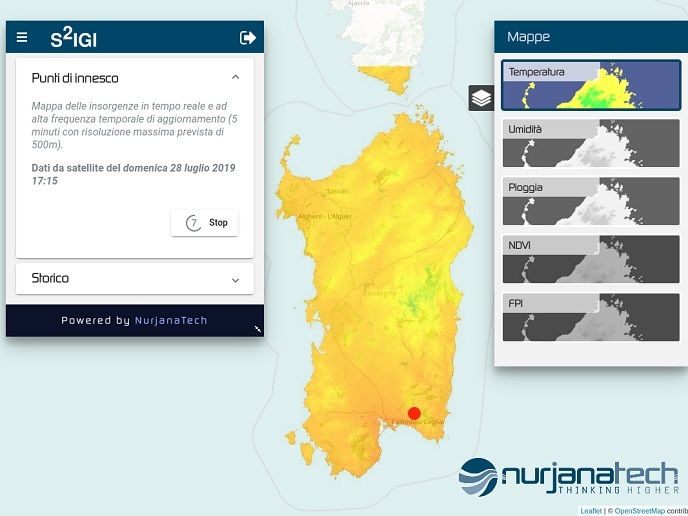Click the red ignition point marker near Cagliari
Viewport: 688px width, 516px height.
click(414, 413)
